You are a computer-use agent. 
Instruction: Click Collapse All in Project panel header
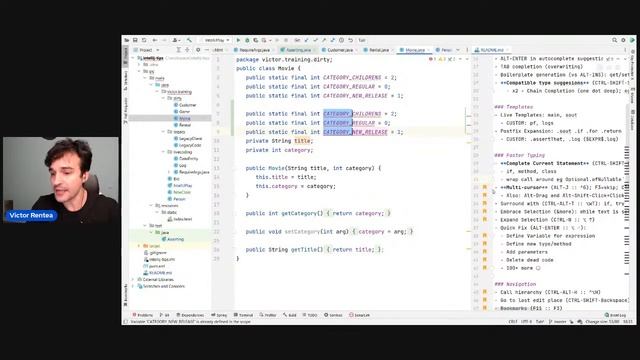(187, 50)
